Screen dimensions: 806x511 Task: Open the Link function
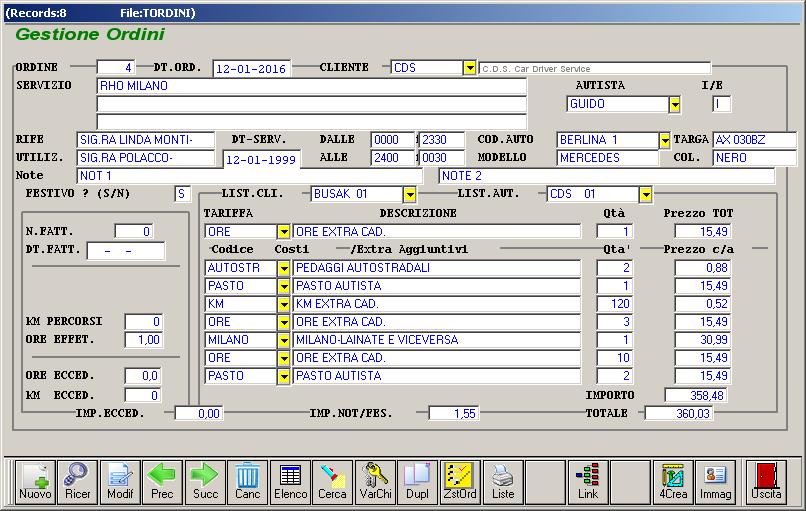pyautogui.click(x=588, y=481)
